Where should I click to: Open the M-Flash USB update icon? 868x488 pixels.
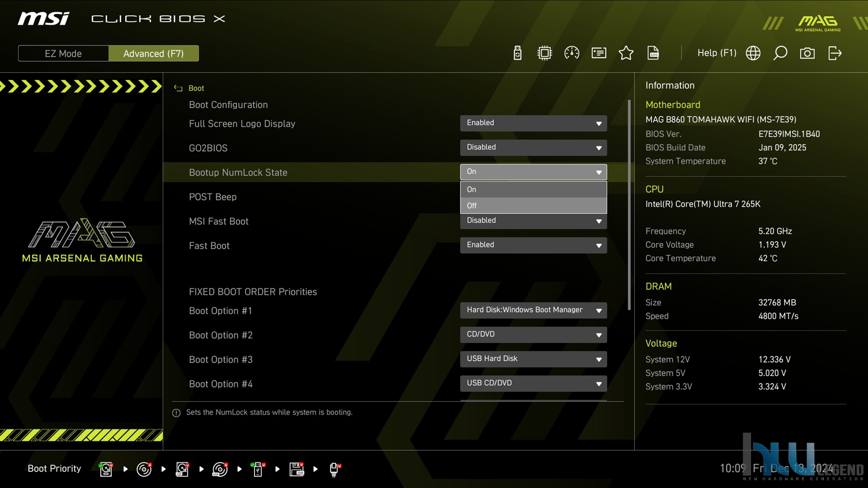[x=517, y=53]
